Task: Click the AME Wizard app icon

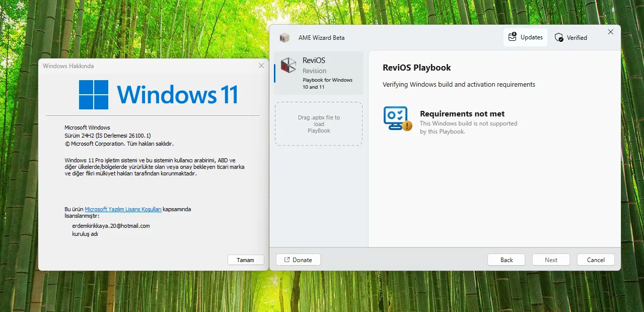Action: [x=284, y=38]
